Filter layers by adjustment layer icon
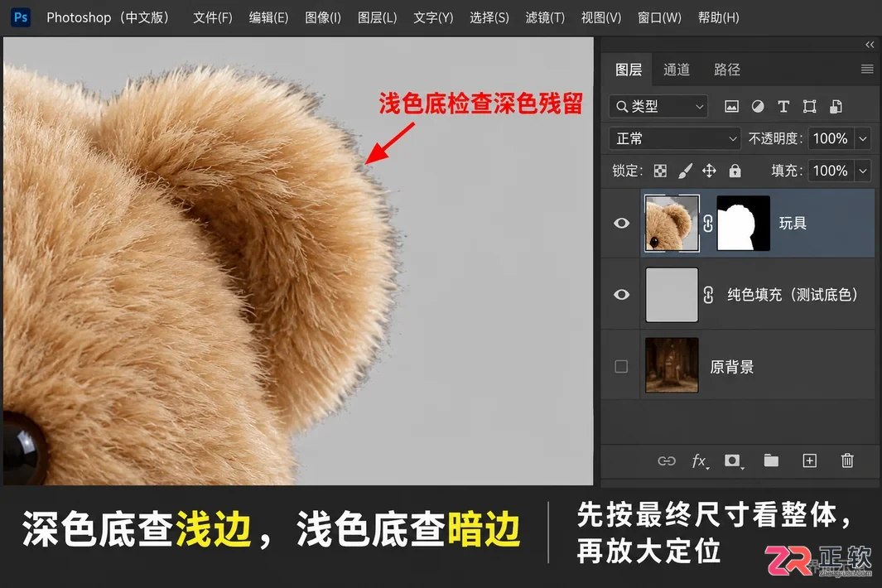Image resolution: width=882 pixels, height=588 pixels. pyautogui.click(x=758, y=106)
